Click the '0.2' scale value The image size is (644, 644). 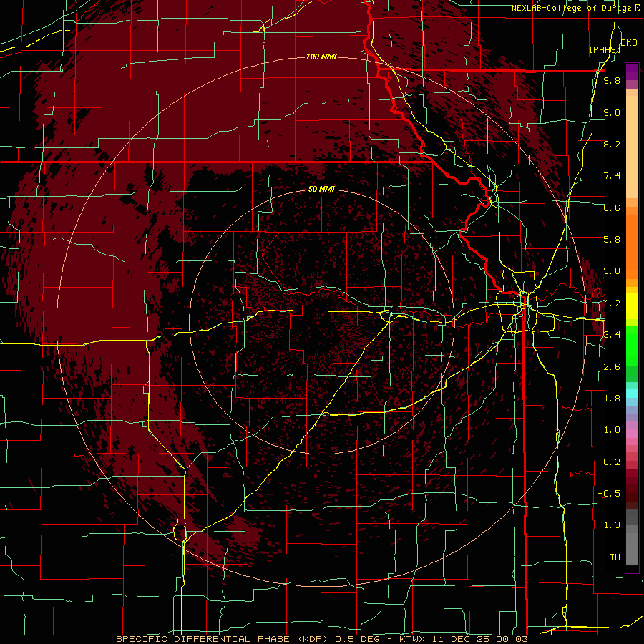tap(612, 462)
